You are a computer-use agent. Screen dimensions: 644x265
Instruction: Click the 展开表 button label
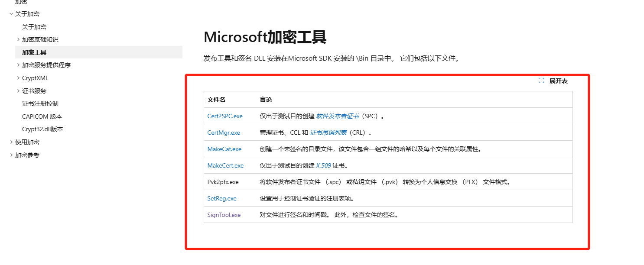[x=559, y=81]
